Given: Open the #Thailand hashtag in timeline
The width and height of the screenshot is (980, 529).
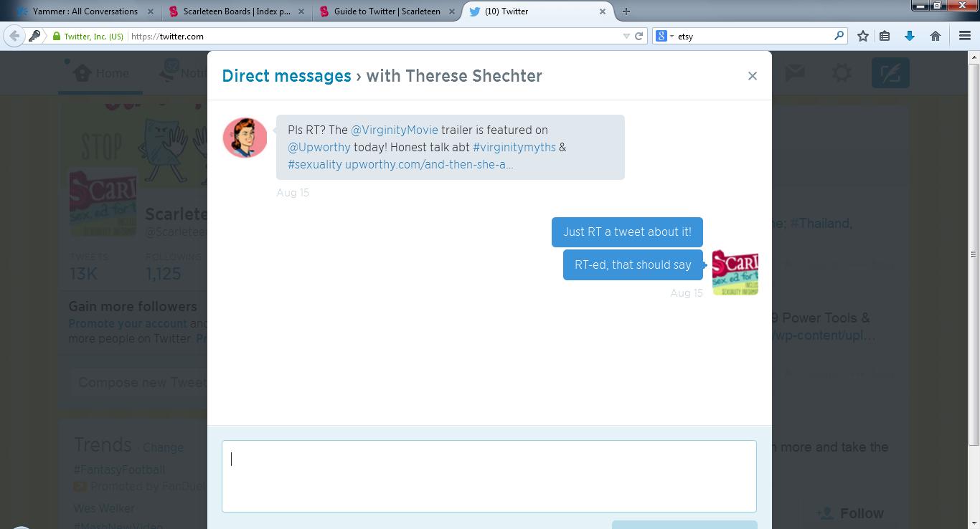Looking at the screenshot, I should [821, 223].
